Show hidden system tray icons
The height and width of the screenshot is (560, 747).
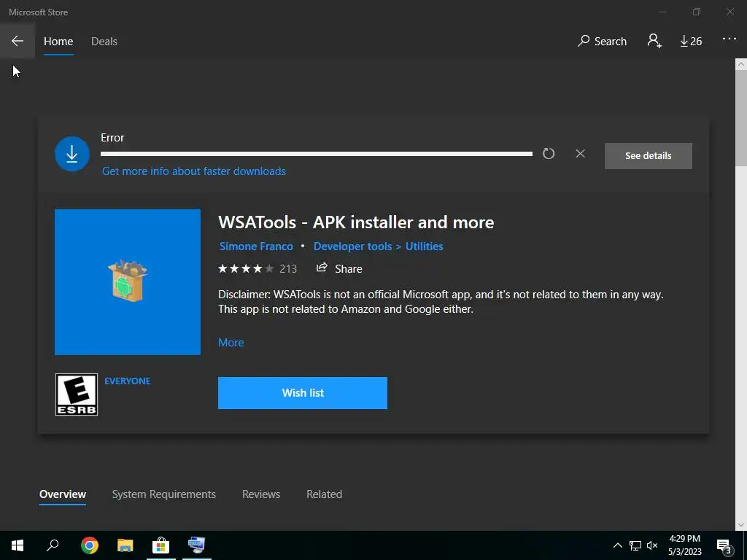pyautogui.click(x=617, y=545)
